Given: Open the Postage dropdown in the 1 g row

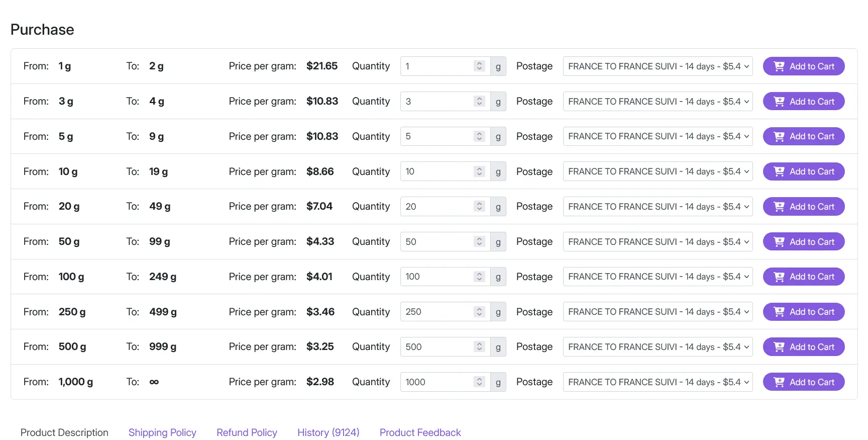Looking at the screenshot, I should pos(658,66).
